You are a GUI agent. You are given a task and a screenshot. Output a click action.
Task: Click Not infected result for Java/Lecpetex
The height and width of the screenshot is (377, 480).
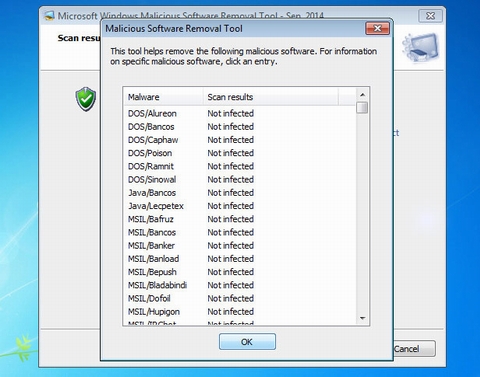[x=231, y=206]
